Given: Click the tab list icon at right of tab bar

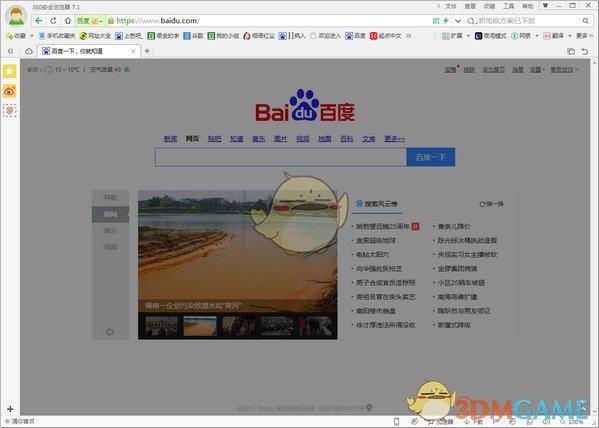Looking at the screenshot, I should (571, 51).
